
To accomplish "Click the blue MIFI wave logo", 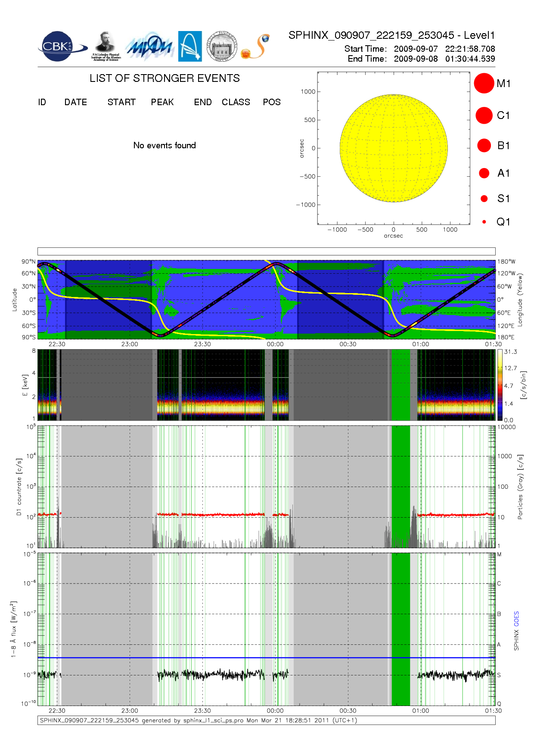I will [x=149, y=47].
